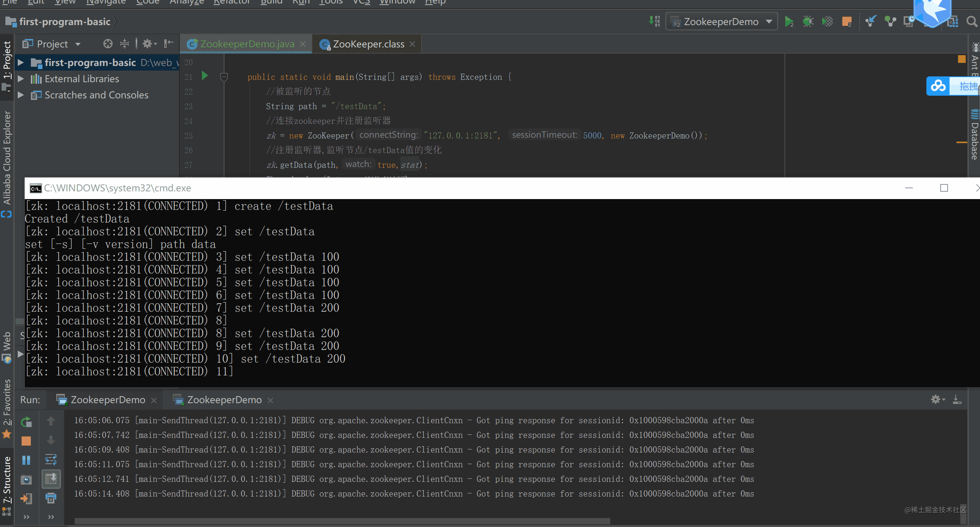Switch to ZookeeperDemo.java editor tab

[x=247, y=44]
